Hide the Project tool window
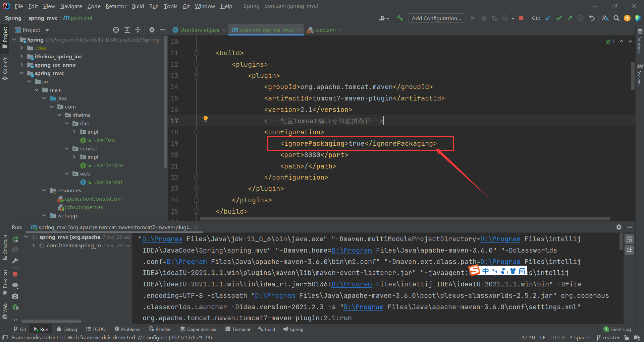Screen dimensions: 644x342 pyautogui.click(x=163, y=30)
